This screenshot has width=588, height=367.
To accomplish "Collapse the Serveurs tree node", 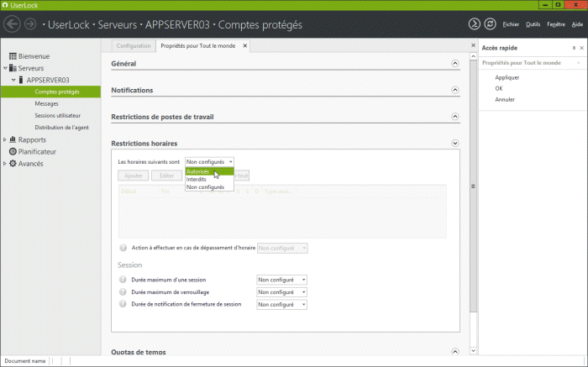I will (5, 68).
